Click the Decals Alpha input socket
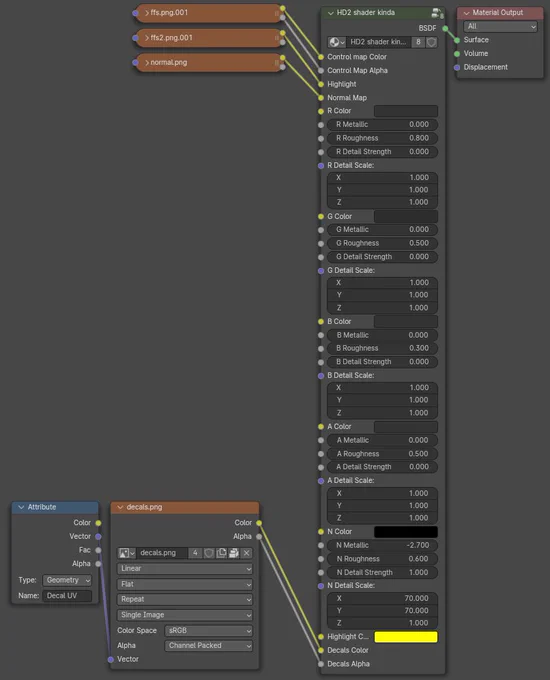The image size is (550, 680). coord(321,664)
